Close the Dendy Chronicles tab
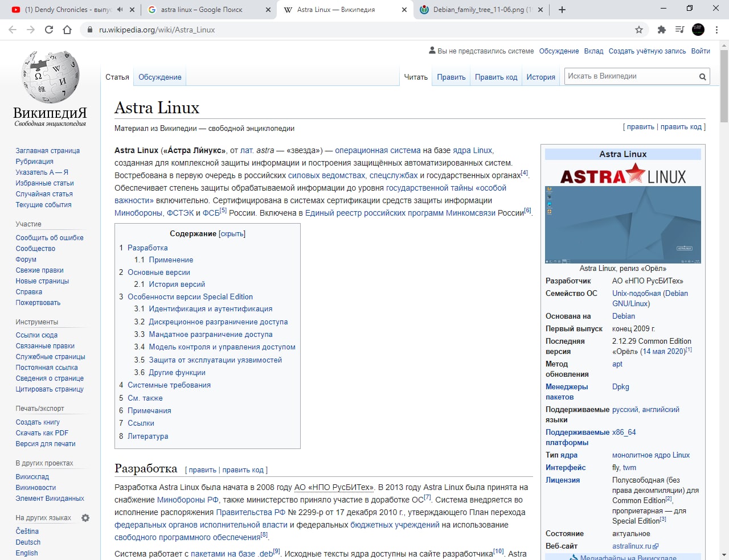The image size is (729, 560). click(132, 10)
